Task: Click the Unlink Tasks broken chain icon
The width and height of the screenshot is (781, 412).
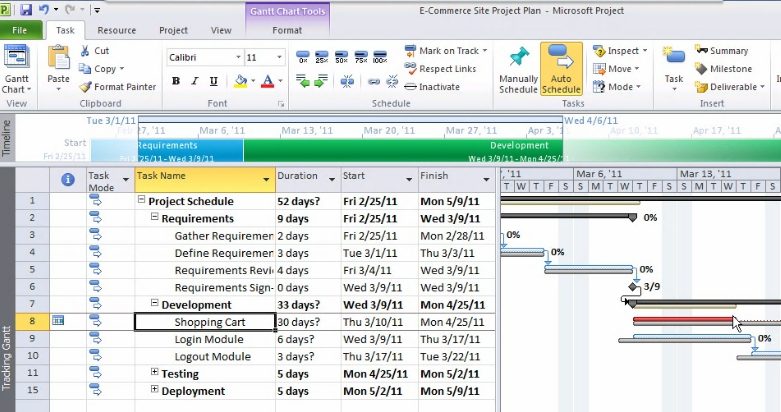Action: (392, 81)
